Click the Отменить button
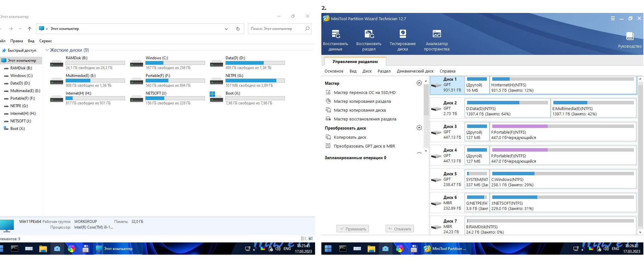 pyautogui.click(x=400, y=229)
